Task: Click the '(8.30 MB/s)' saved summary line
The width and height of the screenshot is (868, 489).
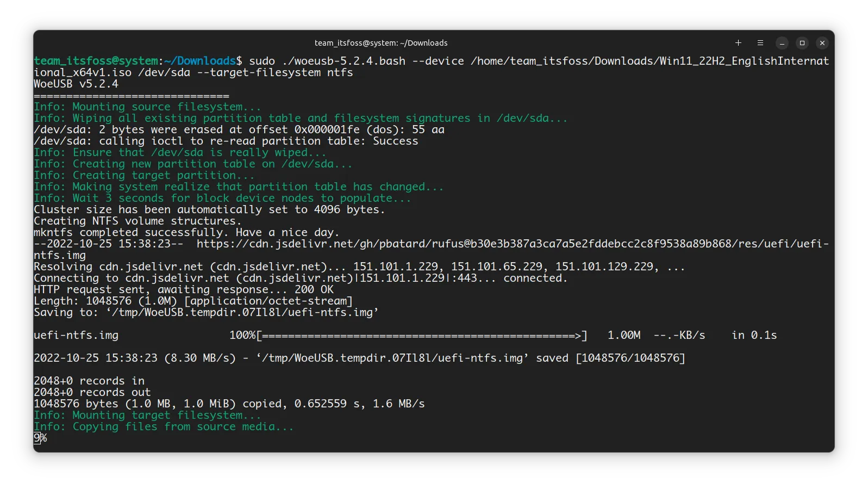Action: [359, 358]
